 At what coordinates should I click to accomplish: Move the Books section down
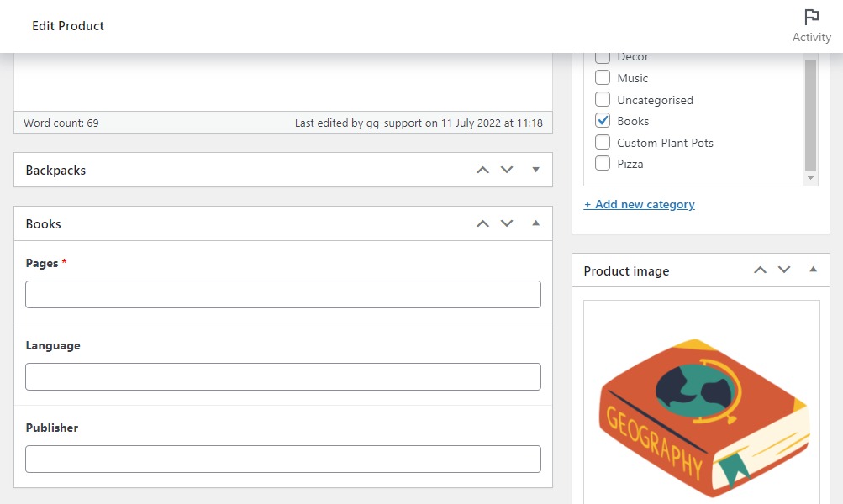coord(507,223)
